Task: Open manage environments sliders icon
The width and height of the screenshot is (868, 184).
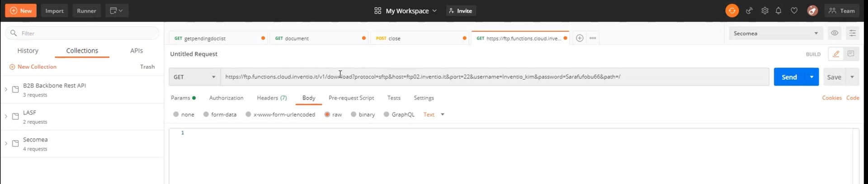Action: point(852,33)
